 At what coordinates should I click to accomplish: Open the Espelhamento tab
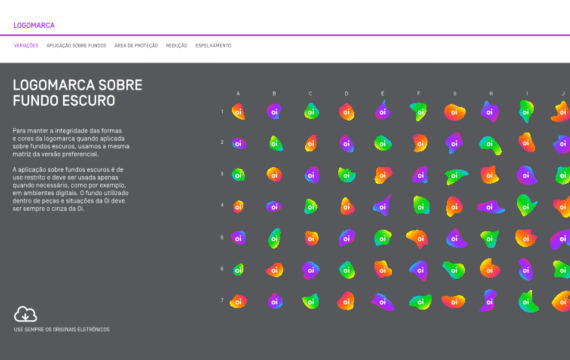point(213,46)
